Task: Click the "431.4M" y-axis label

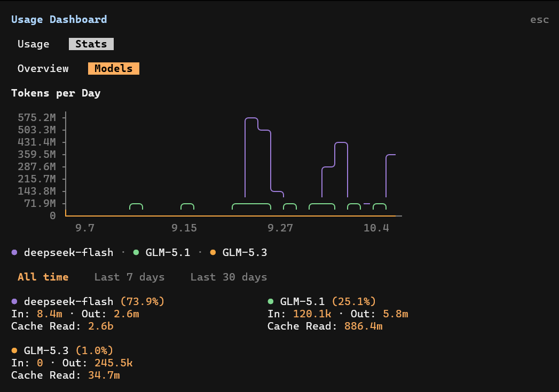Action: click(37, 142)
